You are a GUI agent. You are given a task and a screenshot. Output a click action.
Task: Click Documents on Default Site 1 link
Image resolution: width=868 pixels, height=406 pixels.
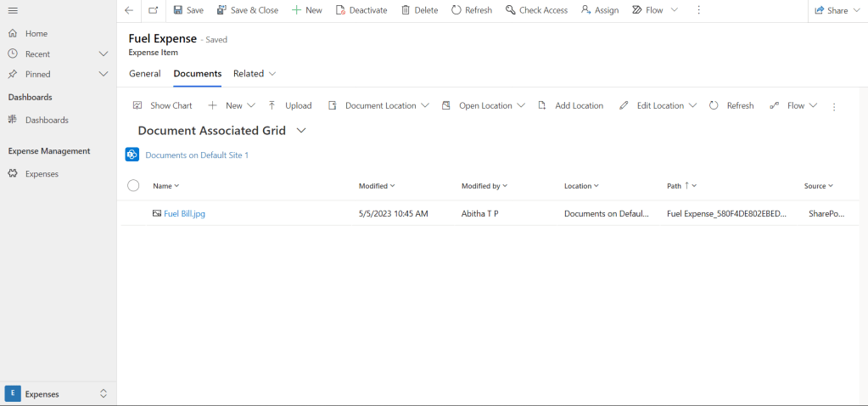click(197, 155)
